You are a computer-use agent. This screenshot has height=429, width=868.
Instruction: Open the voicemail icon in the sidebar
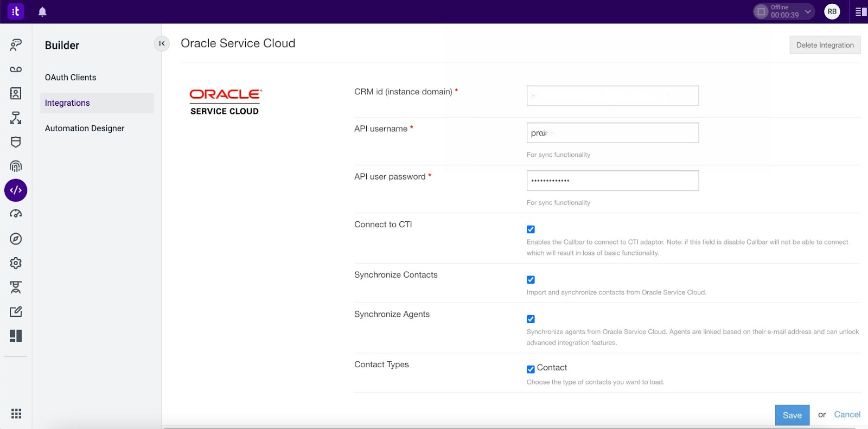(x=16, y=69)
